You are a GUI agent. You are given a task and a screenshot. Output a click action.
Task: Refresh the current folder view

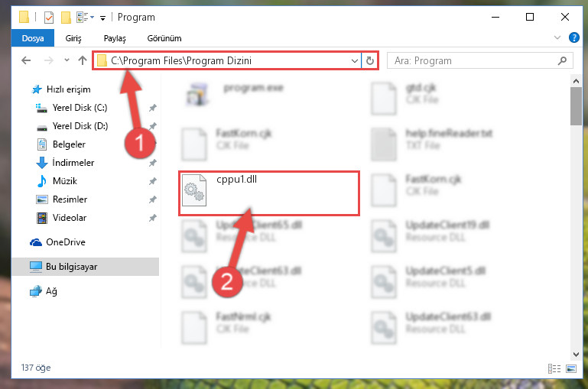pos(370,60)
